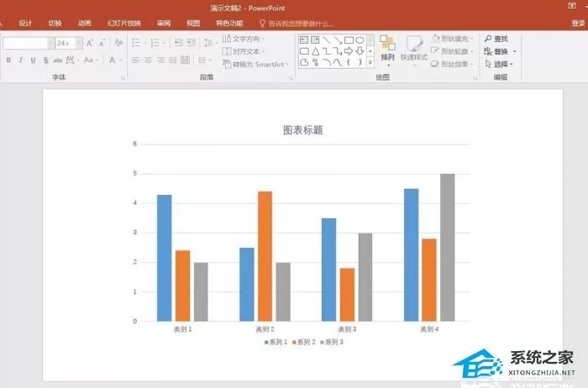The image size is (588, 388).
Task: Toggle Bold formatting button
Action: pos(8,60)
